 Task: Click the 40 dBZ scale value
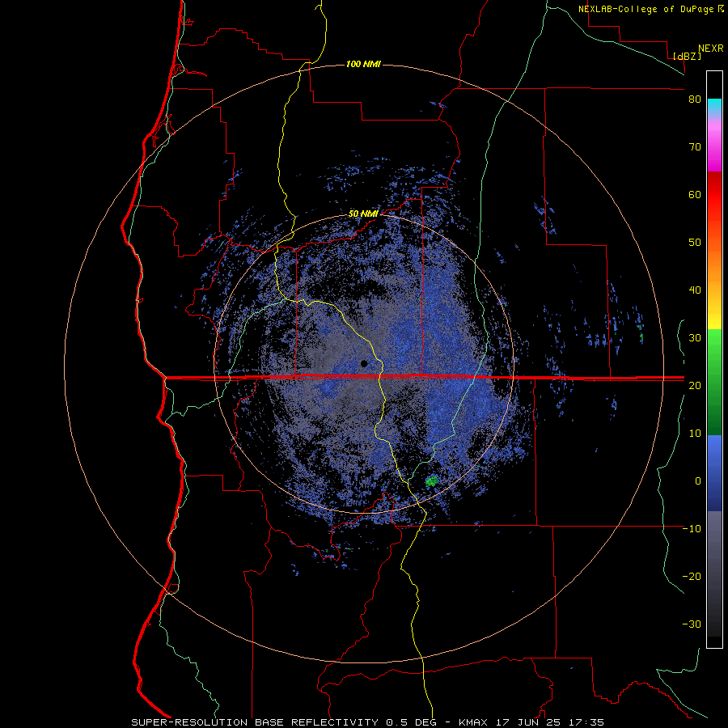pyautogui.click(x=695, y=290)
